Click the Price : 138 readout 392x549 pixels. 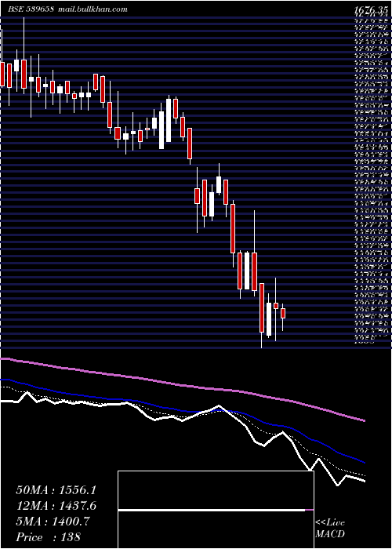point(49,537)
